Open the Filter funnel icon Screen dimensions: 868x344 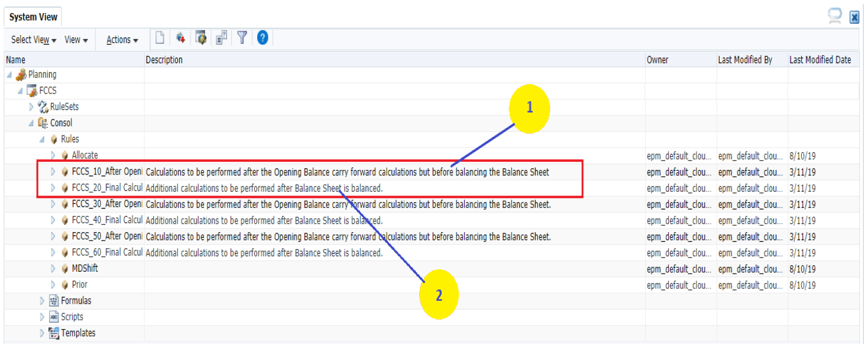pyautogui.click(x=242, y=38)
